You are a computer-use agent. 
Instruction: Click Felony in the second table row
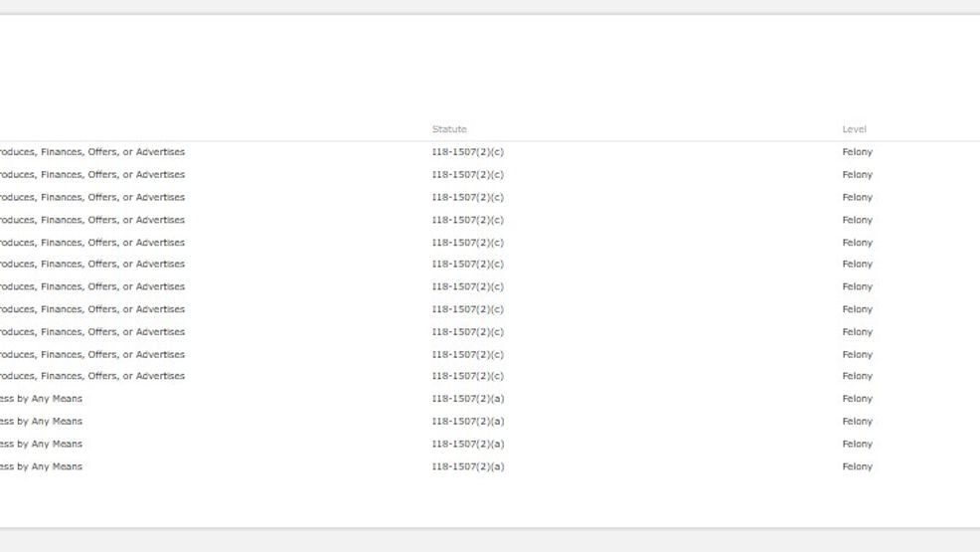click(x=858, y=174)
